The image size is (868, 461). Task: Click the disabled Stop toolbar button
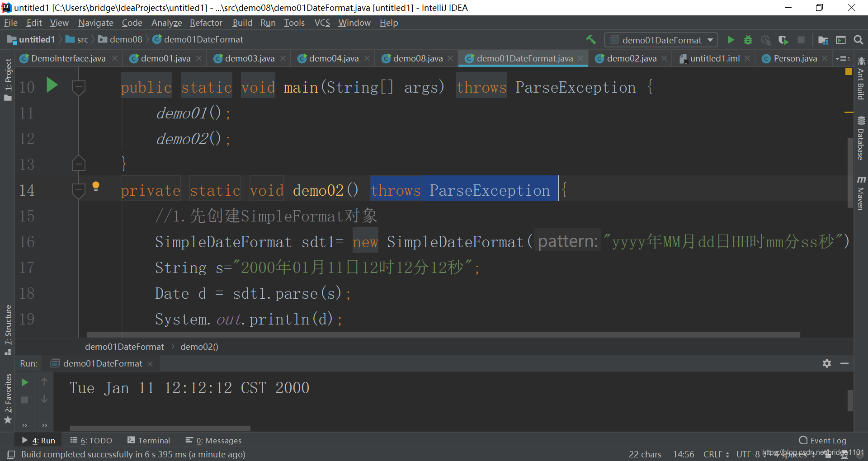801,40
